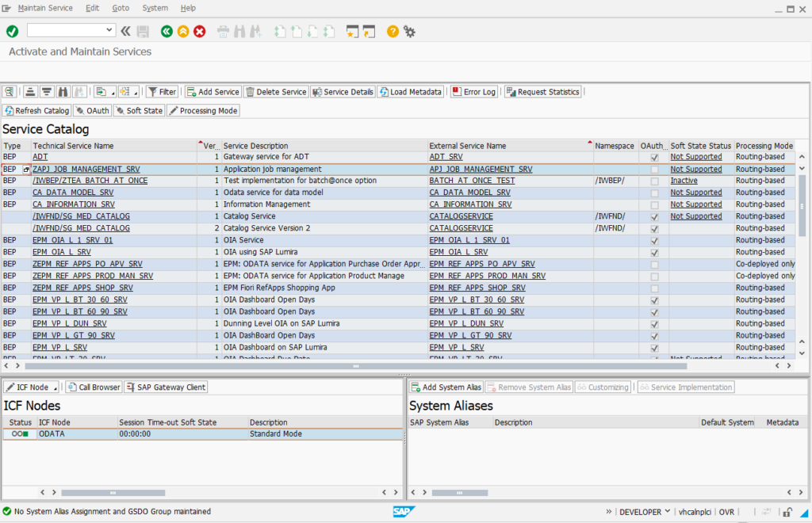
Task: Toggle the OAuth checkbox for the CA_INFORMATION_SRV row
Action: (x=654, y=205)
